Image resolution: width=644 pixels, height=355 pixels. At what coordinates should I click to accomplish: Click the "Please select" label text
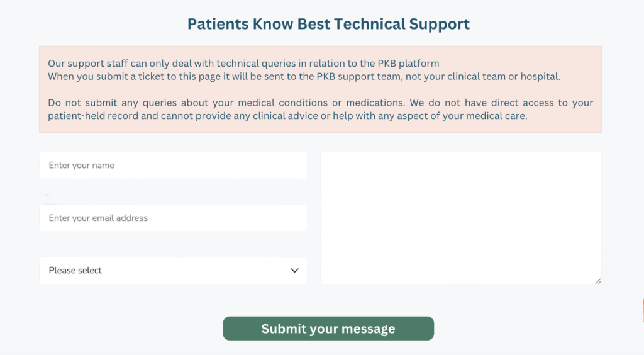click(75, 271)
